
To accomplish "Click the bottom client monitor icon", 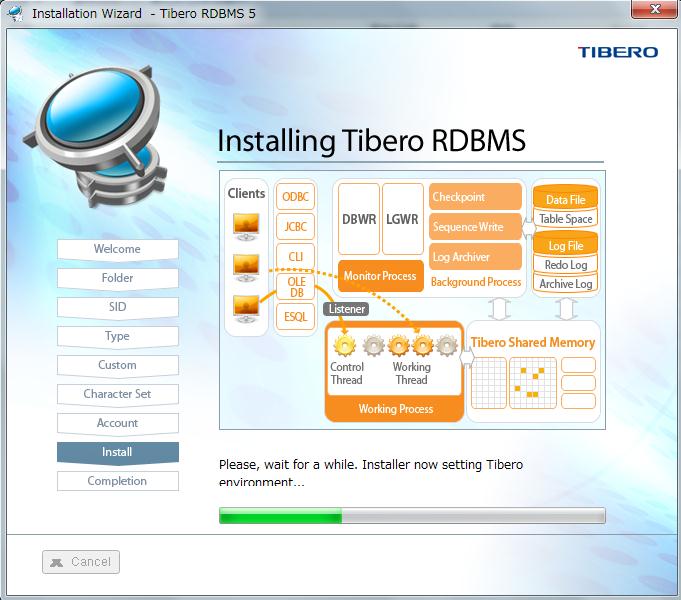I will (246, 309).
